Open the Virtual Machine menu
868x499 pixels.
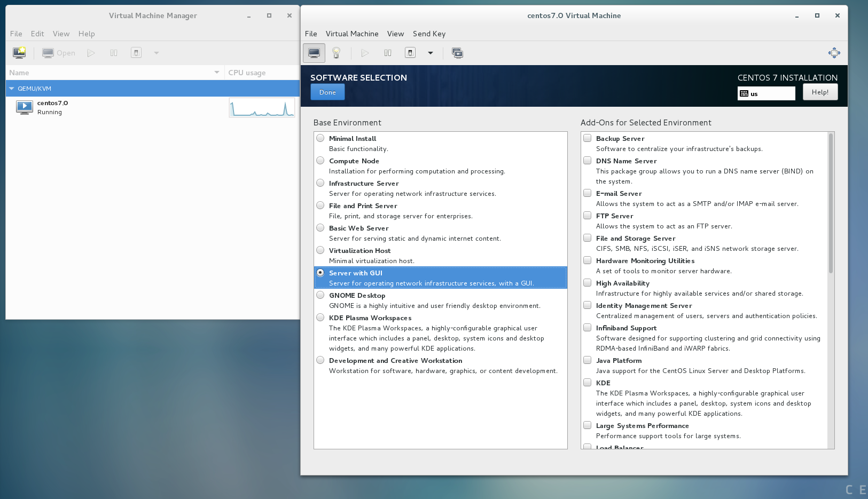[x=352, y=34]
